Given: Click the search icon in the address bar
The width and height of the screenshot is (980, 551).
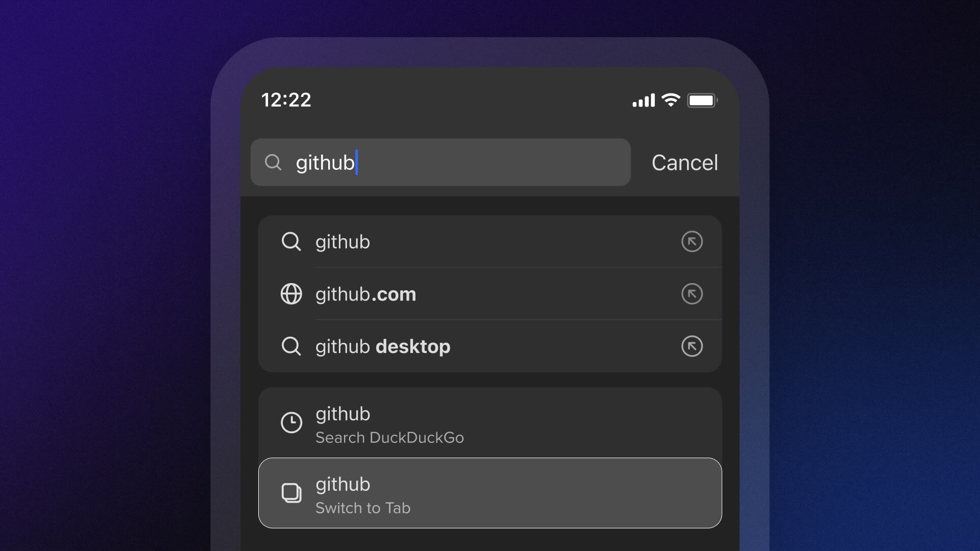Looking at the screenshot, I should tap(273, 162).
